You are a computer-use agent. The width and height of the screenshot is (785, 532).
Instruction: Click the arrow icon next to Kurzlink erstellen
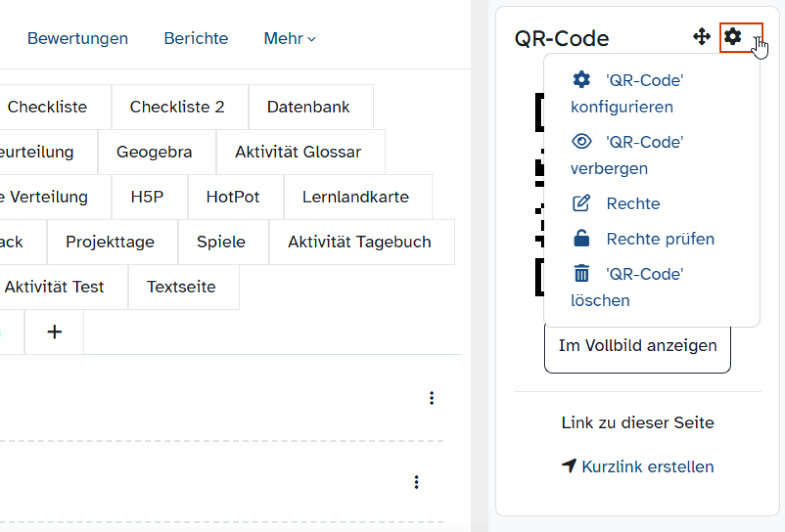[569, 466]
